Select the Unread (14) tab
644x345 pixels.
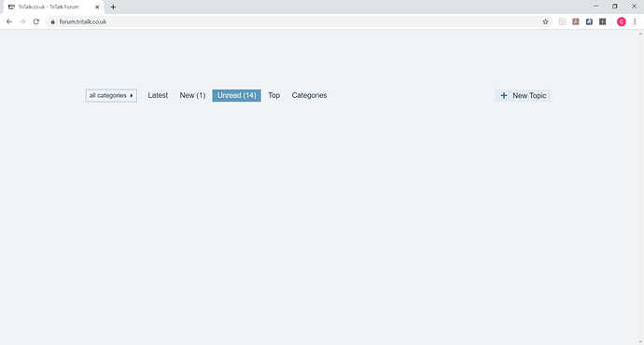click(236, 96)
